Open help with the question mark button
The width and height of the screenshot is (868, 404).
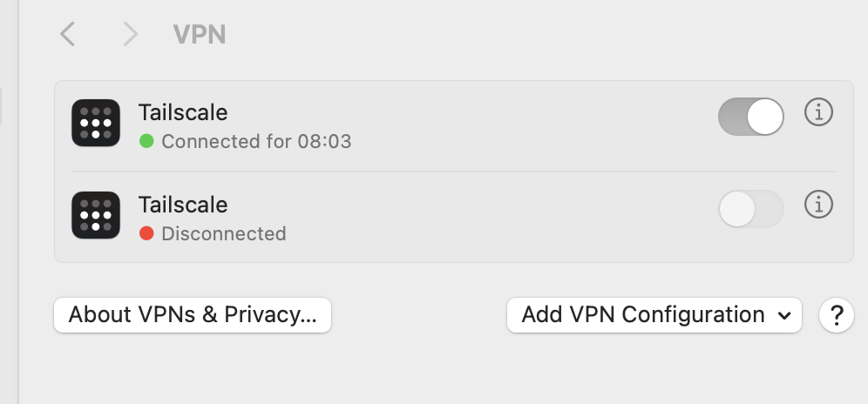tap(836, 315)
